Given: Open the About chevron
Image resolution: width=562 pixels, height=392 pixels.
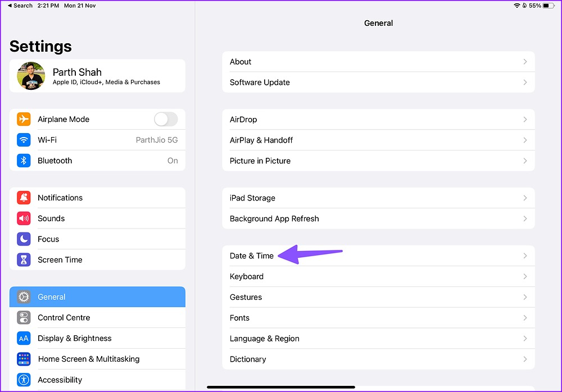Looking at the screenshot, I should click(525, 62).
